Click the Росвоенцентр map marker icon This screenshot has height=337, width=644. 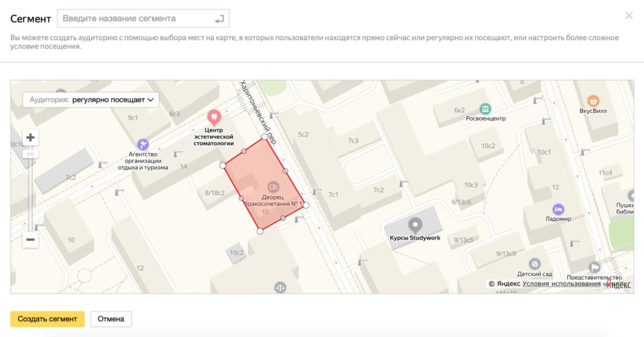[x=485, y=108]
